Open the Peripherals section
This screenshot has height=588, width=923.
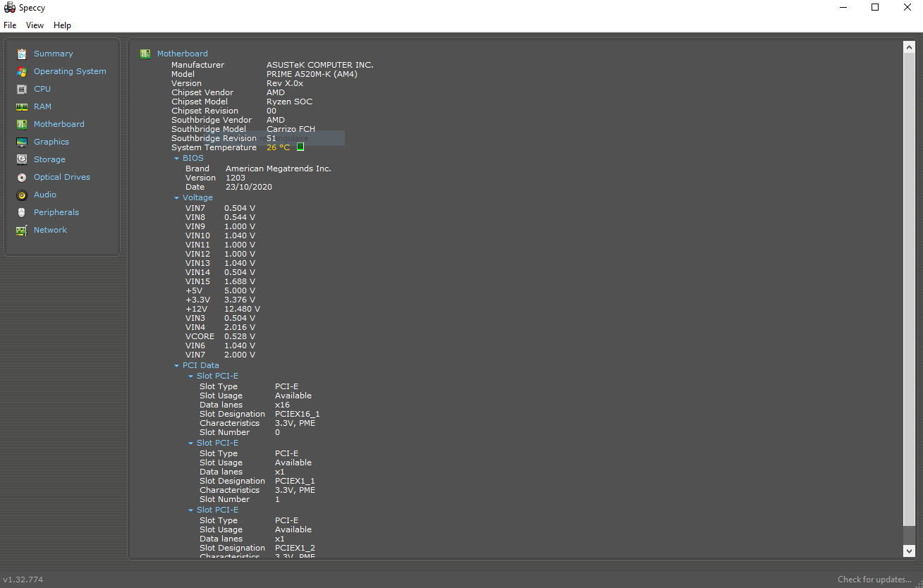click(56, 212)
